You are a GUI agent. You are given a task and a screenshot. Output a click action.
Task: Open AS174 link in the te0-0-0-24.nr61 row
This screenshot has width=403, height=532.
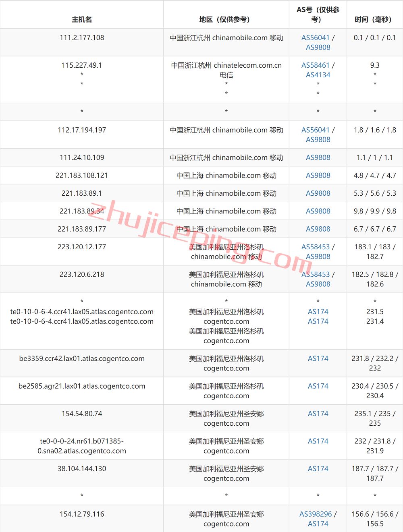click(318, 441)
